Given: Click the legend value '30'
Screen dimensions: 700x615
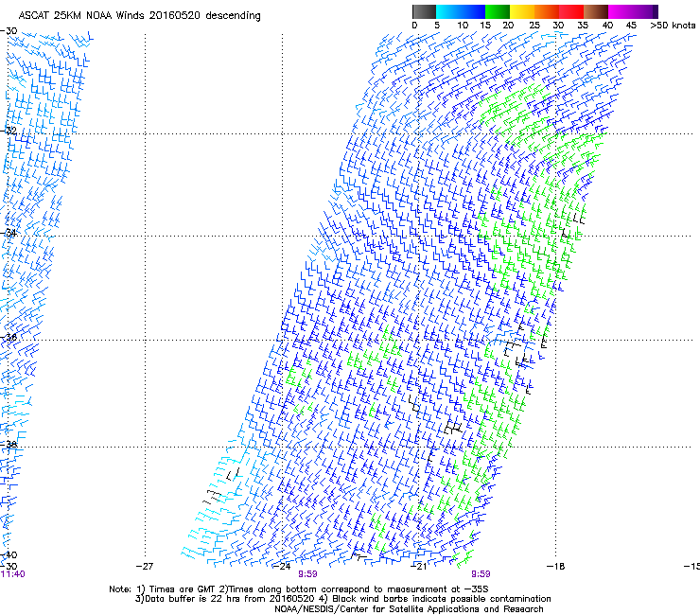Looking at the screenshot, I should tap(558, 26).
